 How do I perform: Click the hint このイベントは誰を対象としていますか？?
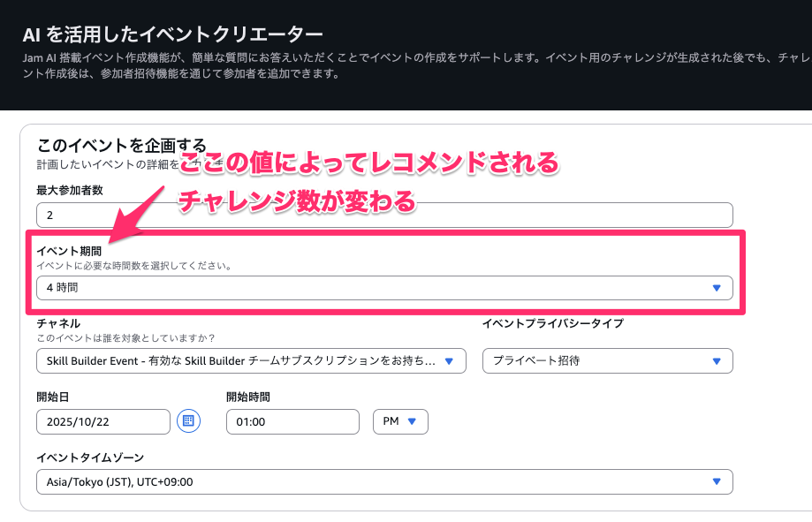[x=125, y=338]
